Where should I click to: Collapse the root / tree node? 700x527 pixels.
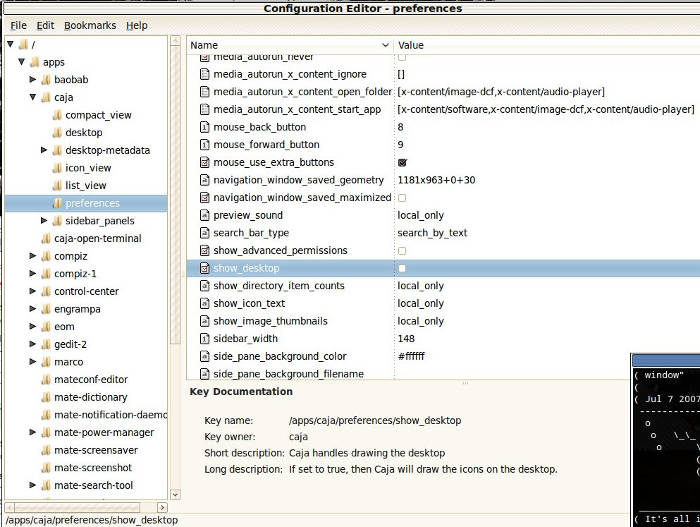tap(10, 44)
